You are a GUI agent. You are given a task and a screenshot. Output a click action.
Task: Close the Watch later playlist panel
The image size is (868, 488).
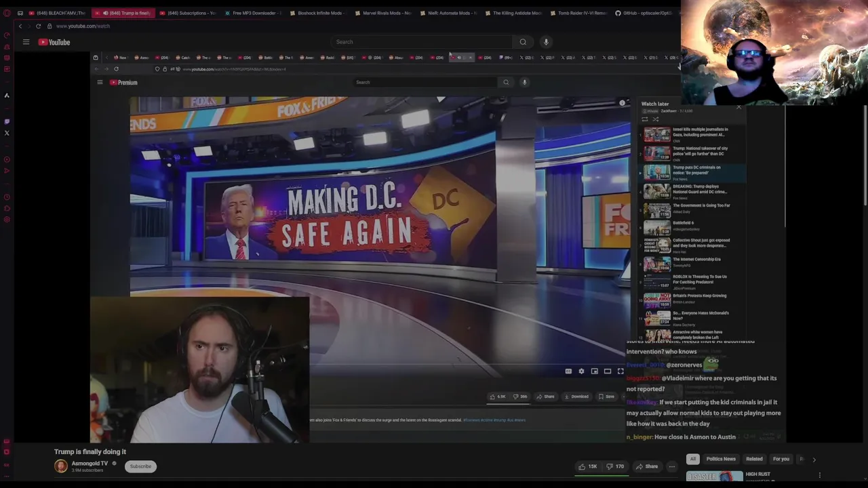[738, 106]
